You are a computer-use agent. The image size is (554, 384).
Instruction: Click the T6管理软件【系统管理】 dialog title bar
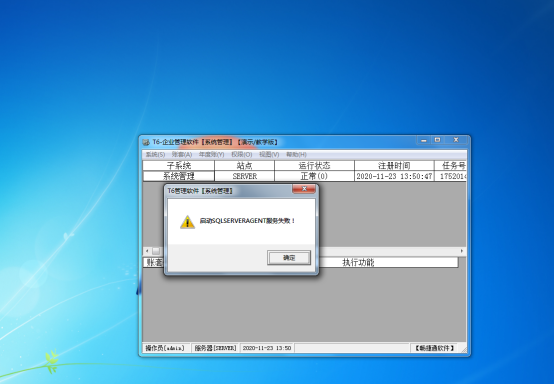click(x=229, y=191)
